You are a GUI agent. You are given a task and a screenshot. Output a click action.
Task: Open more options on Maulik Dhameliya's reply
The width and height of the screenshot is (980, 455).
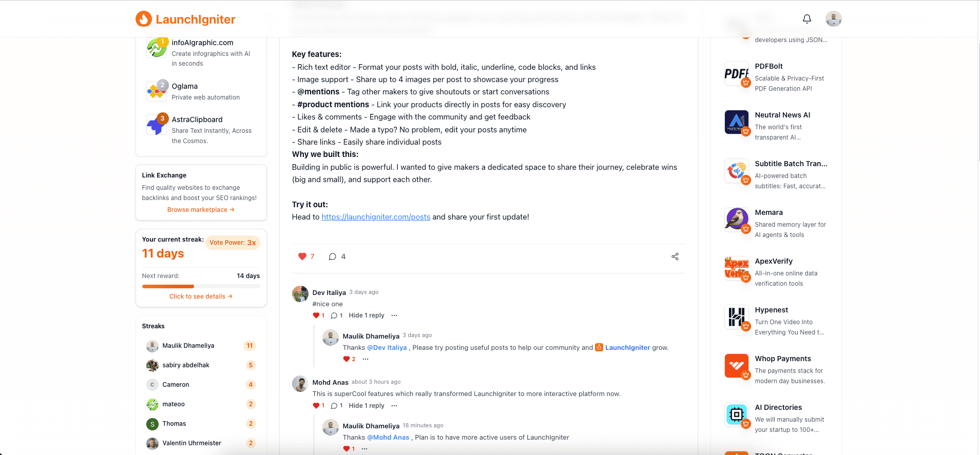click(365, 359)
